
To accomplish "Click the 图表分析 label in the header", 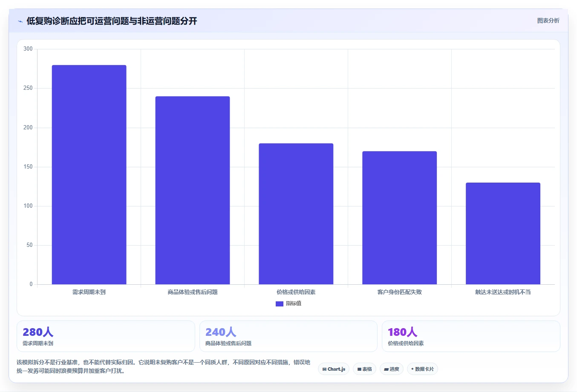I will [548, 20].
